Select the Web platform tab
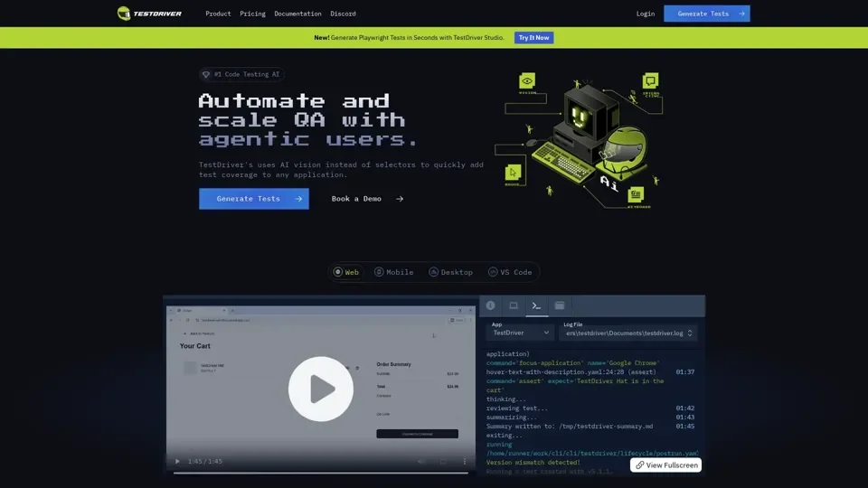 pyautogui.click(x=346, y=272)
